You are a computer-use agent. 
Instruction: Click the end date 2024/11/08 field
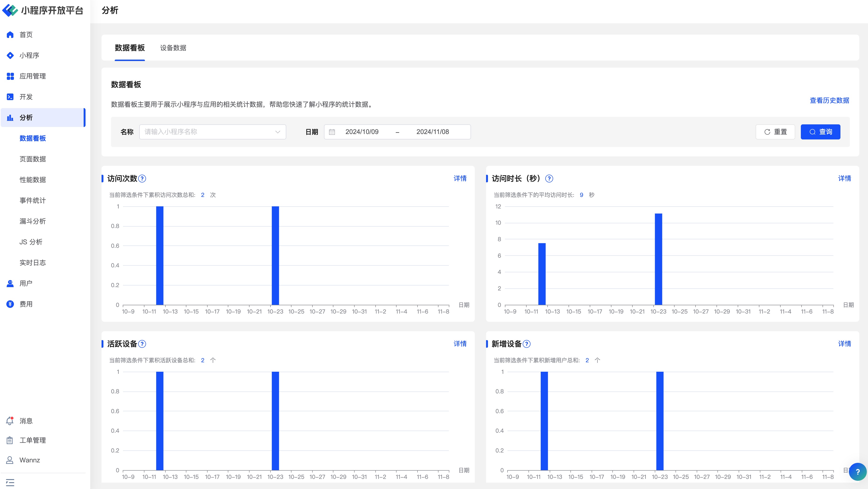click(432, 132)
